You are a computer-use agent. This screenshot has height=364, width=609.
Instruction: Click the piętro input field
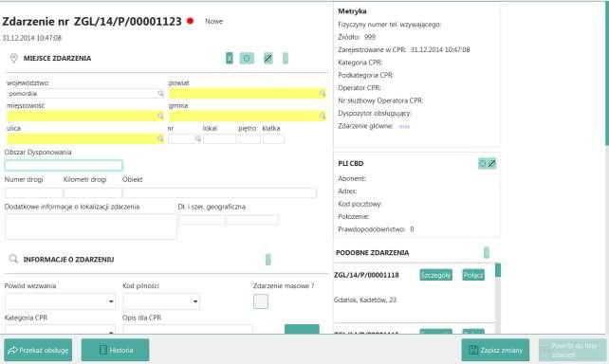point(249,138)
